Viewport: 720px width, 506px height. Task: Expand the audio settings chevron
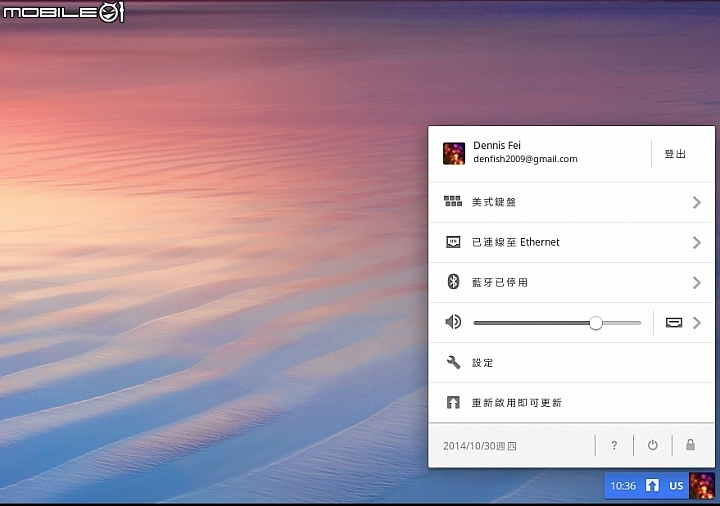[697, 323]
